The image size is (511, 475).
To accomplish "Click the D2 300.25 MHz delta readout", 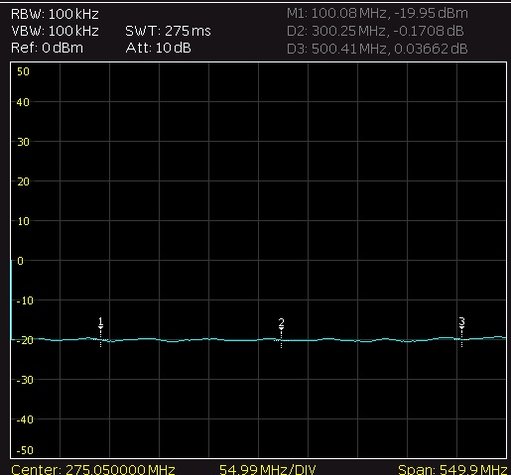I will pyautogui.click(x=375, y=31).
